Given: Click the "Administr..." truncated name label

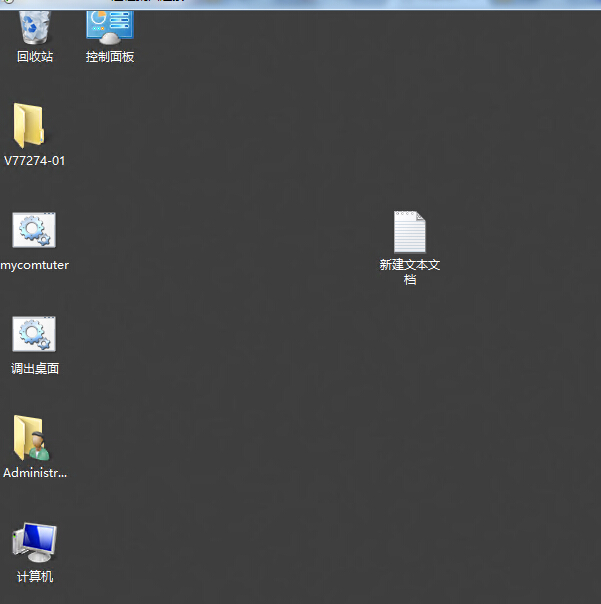Looking at the screenshot, I should click(35, 473).
